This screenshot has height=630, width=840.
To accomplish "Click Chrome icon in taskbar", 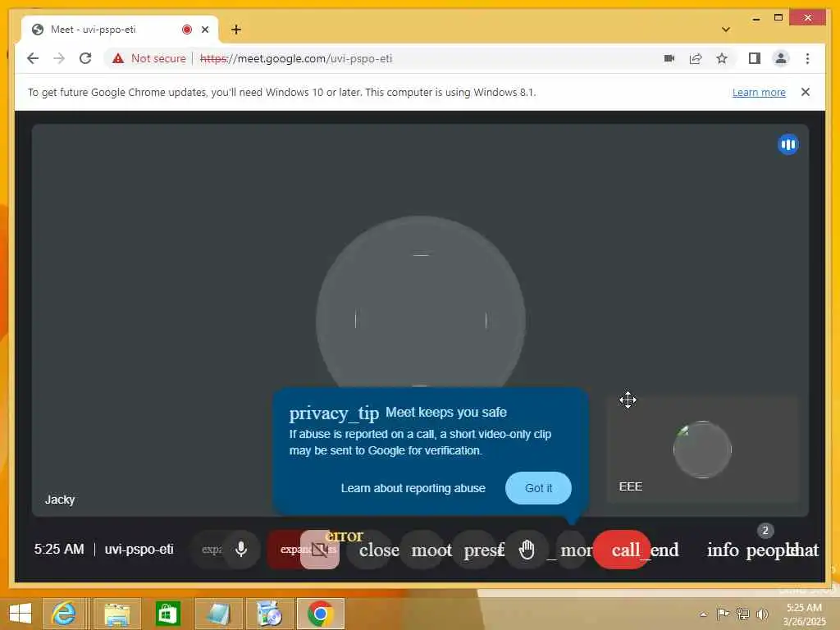I will [x=321, y=614].
